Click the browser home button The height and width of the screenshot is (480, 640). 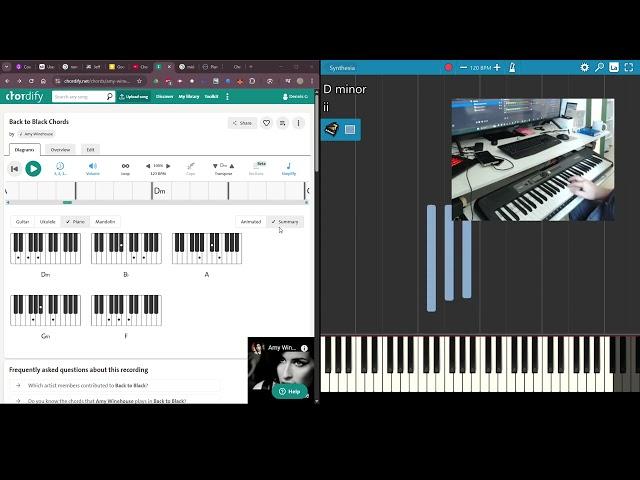tap(43, 81)
